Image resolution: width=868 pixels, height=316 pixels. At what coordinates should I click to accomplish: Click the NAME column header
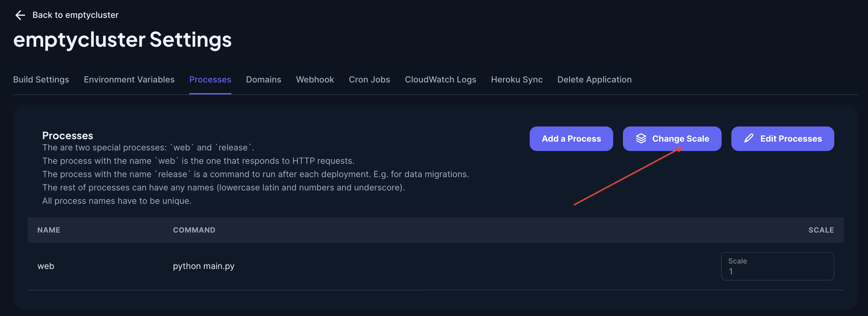(x=49, y=230)
